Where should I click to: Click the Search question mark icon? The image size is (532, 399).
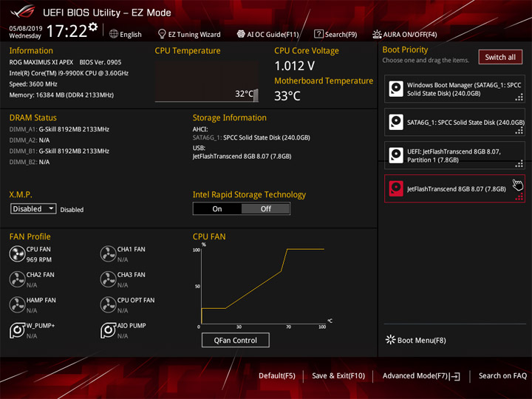pyautogui.click(x=318, y=34)
